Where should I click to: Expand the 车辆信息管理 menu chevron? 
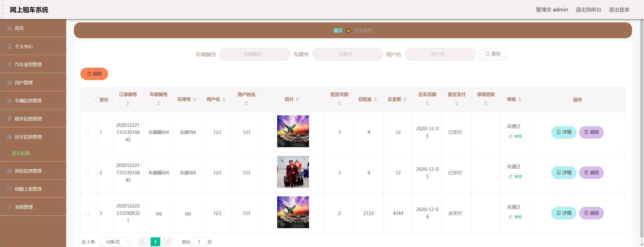point(59,100)
